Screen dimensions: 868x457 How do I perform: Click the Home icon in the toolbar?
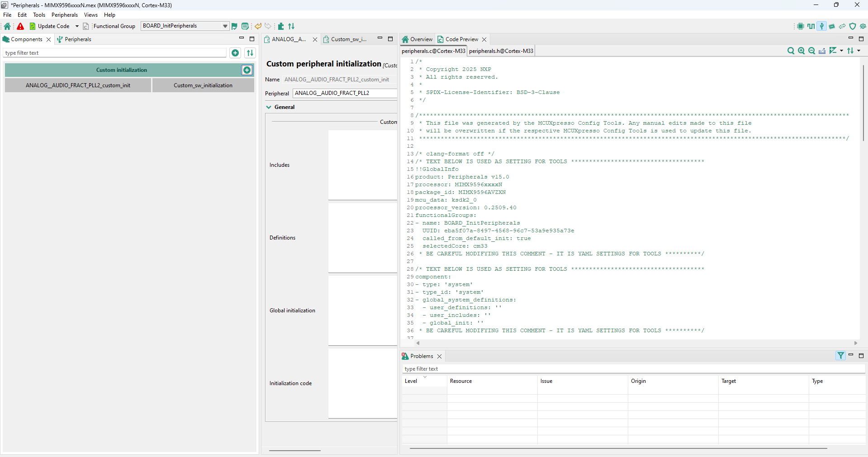(x=7, y=26)
